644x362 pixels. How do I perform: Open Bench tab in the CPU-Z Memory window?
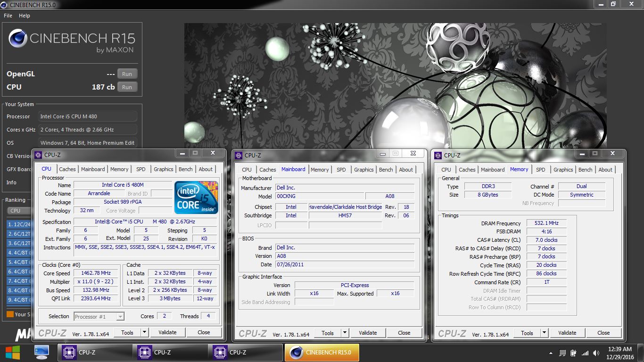585,170
